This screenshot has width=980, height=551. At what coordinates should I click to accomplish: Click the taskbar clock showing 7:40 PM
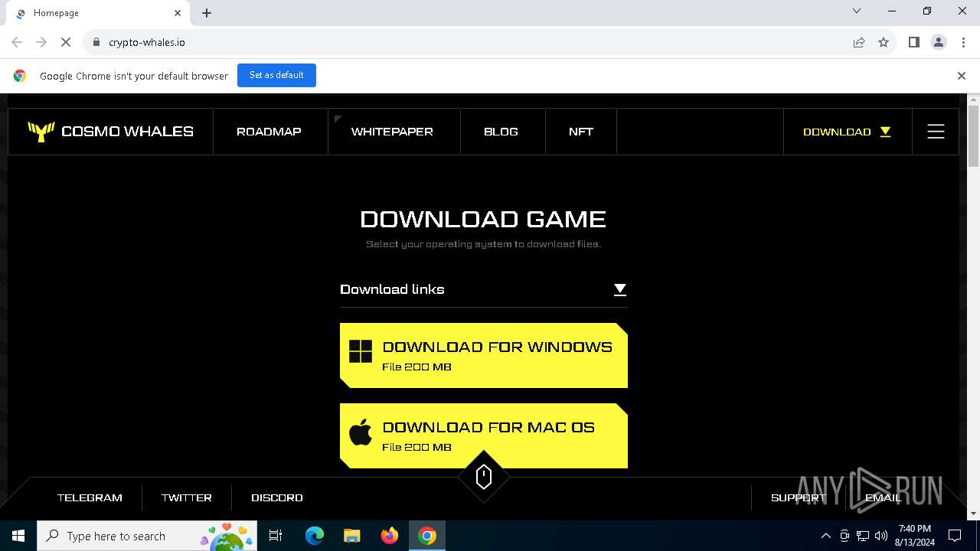915,536
